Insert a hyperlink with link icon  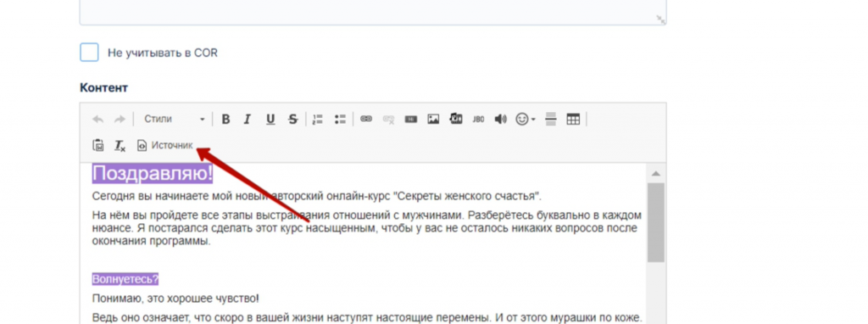point(366,119)
